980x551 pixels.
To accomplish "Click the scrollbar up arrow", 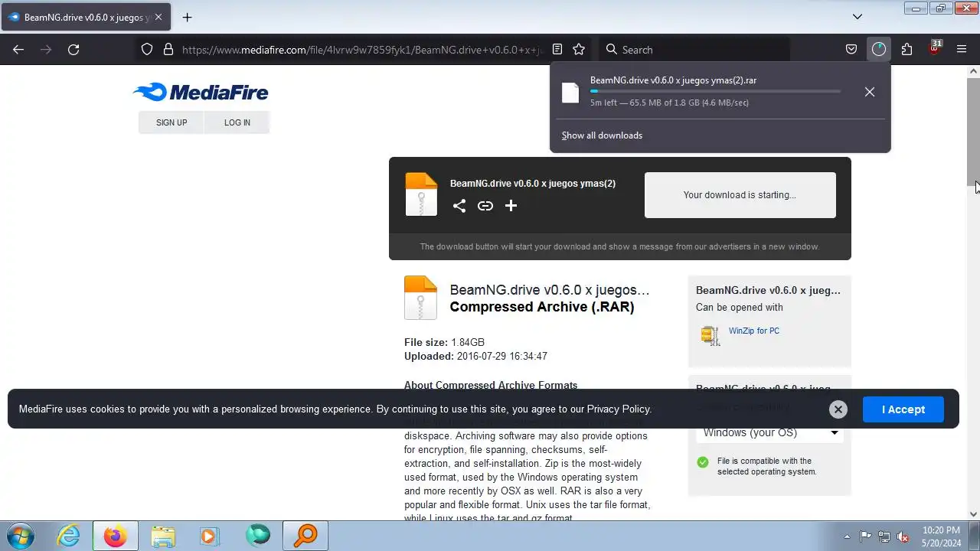I will tap(974, 71).
